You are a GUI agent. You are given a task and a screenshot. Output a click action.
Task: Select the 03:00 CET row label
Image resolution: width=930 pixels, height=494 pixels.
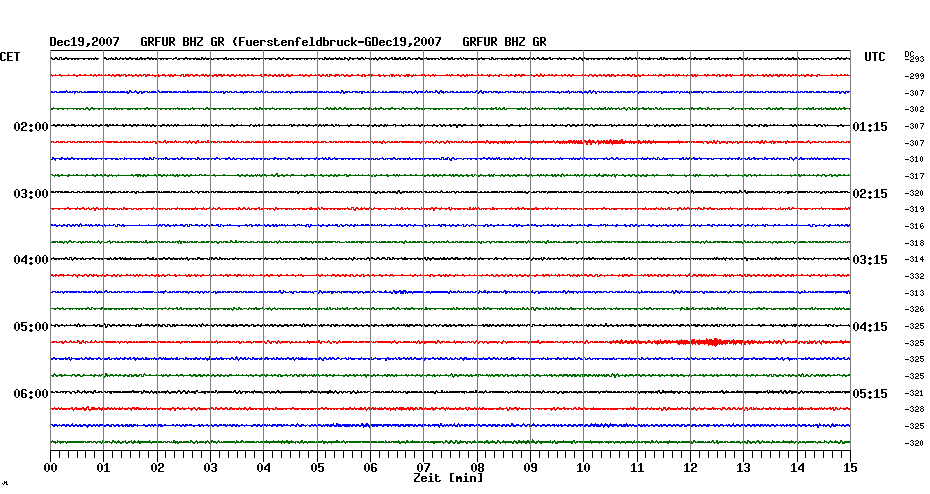[x=31, y=193]
